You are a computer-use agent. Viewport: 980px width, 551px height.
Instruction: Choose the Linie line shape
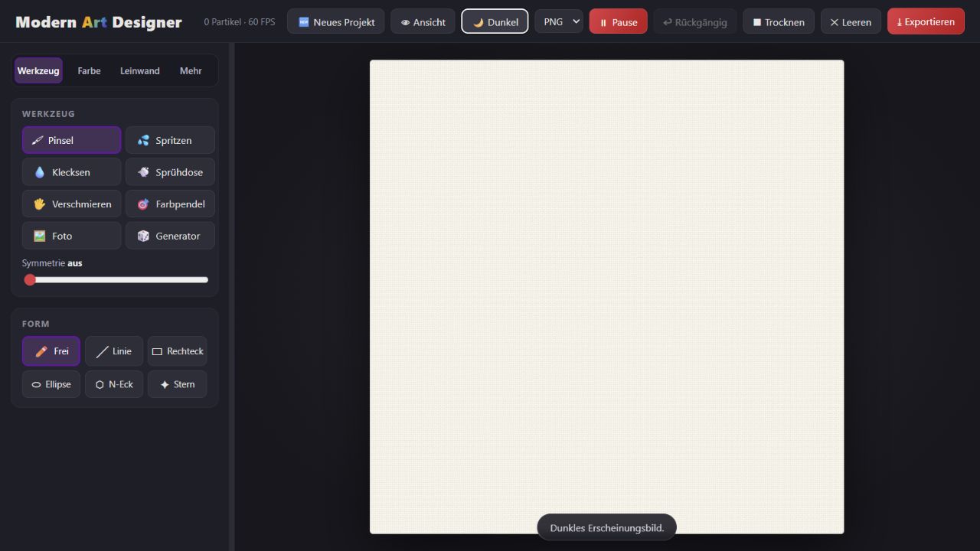click(114, 351)
